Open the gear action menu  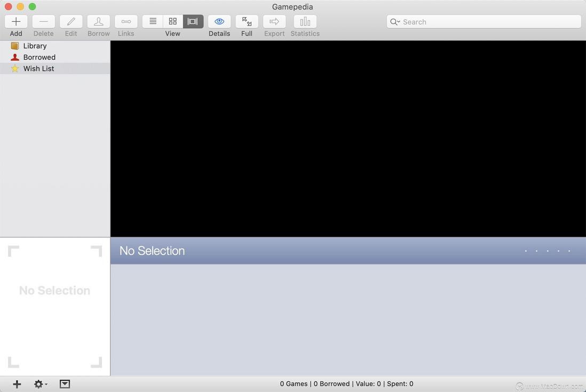click(x=41, y=384)
